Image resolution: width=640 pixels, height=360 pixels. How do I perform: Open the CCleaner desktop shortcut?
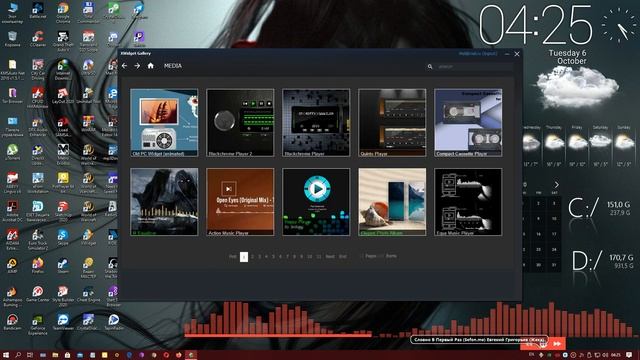pos(38,40)
